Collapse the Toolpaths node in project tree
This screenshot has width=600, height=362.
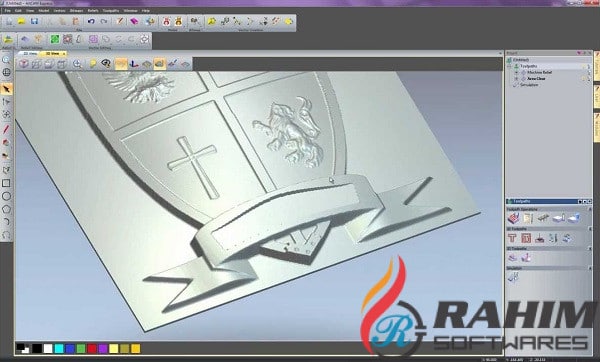click(x=510, y=66)
